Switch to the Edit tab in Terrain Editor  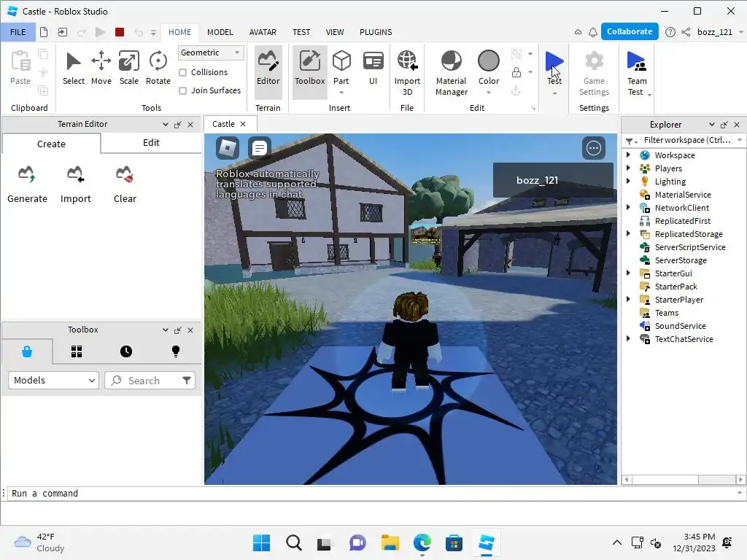(151, 143)
